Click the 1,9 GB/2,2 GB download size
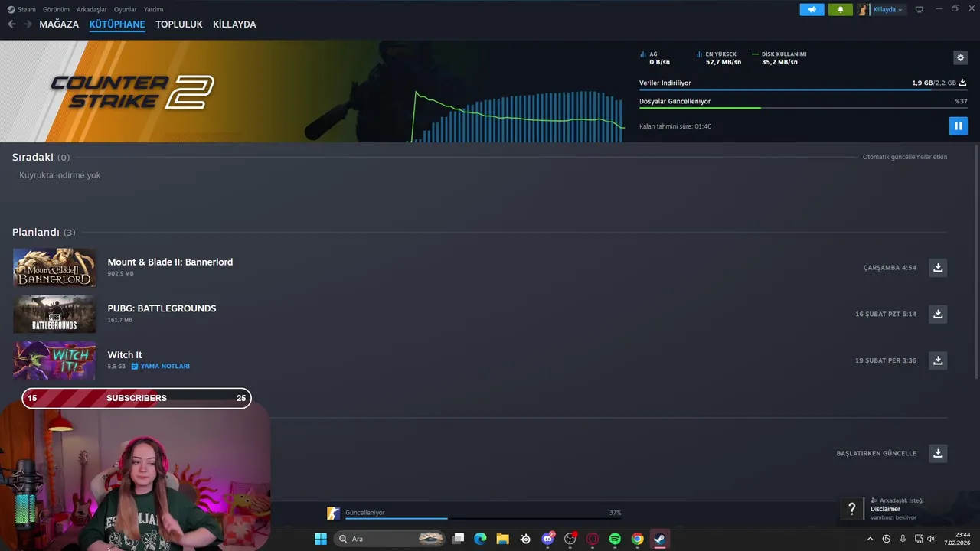 pos(934,83)
